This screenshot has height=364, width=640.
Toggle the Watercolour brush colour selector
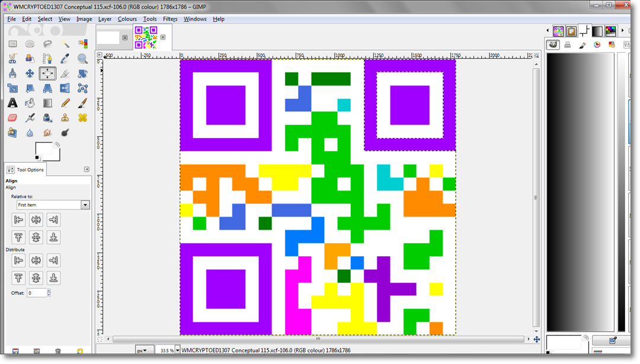(x=583, y=45)
